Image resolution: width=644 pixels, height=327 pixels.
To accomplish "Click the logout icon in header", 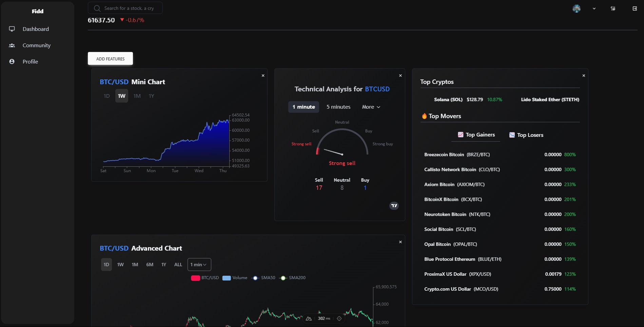I will [x=635, y=8].
